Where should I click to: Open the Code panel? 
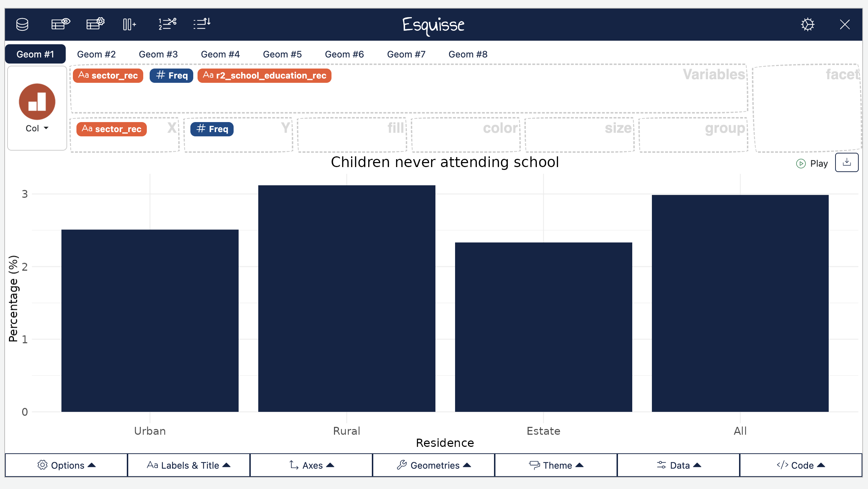click(x=800, y=465)
